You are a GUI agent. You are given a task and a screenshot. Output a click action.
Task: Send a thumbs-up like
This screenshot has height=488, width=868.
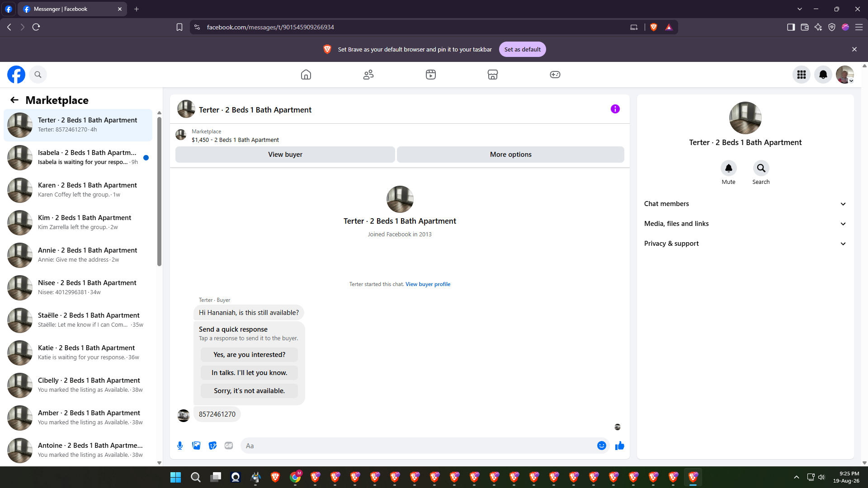[x=620, y=446]
